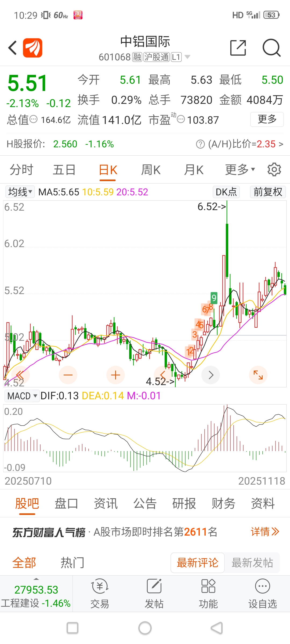Tap the share icon at top right

point(238,48)
